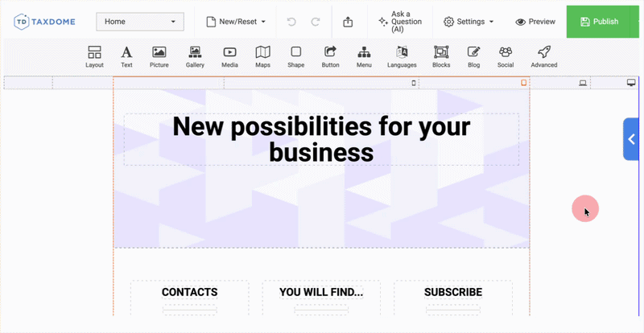
Task: Insert a Gallery block
Action: [x=195, y=56]
